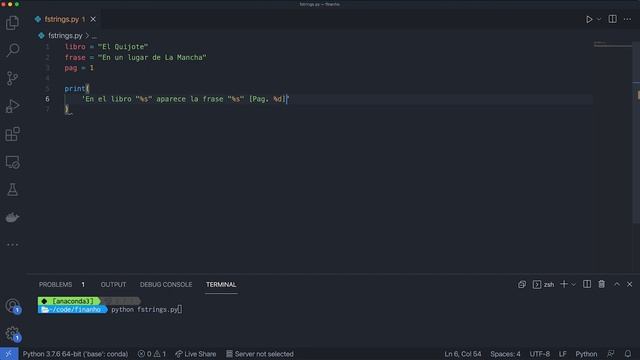Image resolution: width=640 pixels, height=360 pixels.
Task: Open the remote window indicator
Action: tap(9, 354)
